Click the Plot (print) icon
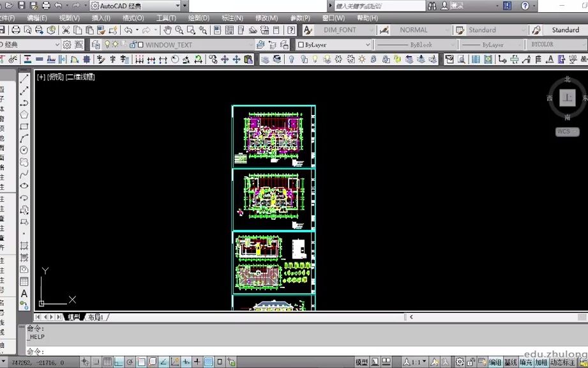The height and width of the screenshot is (368, 588). 16,30
